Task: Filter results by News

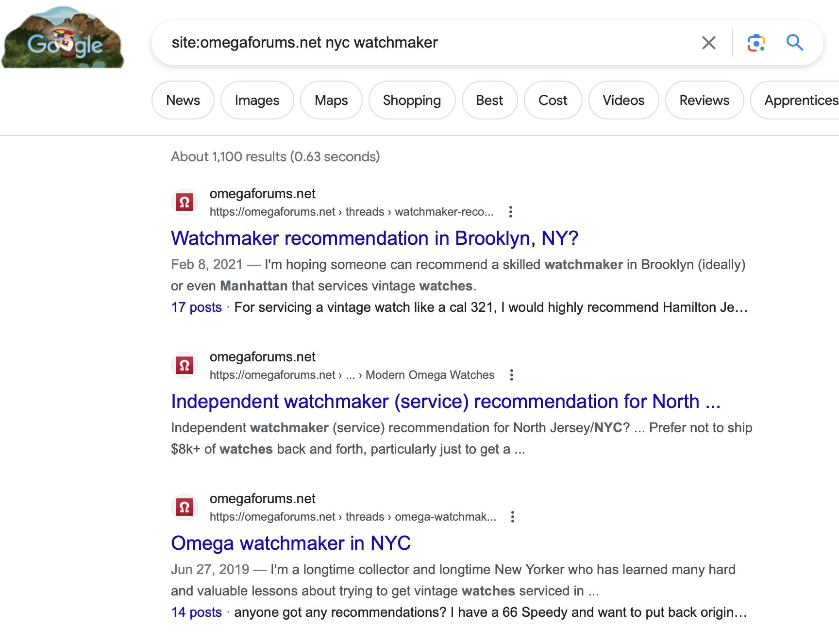Action: pyautogui.click(x=183, y=100)
